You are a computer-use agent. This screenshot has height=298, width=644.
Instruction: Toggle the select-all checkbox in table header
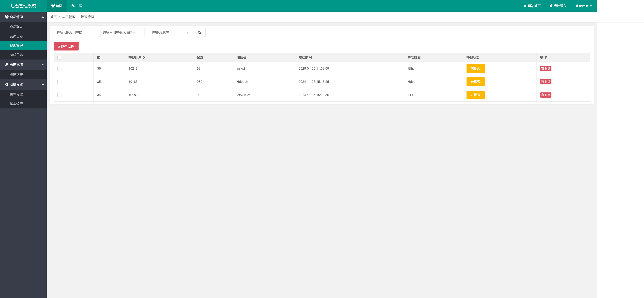coord(59,58)
